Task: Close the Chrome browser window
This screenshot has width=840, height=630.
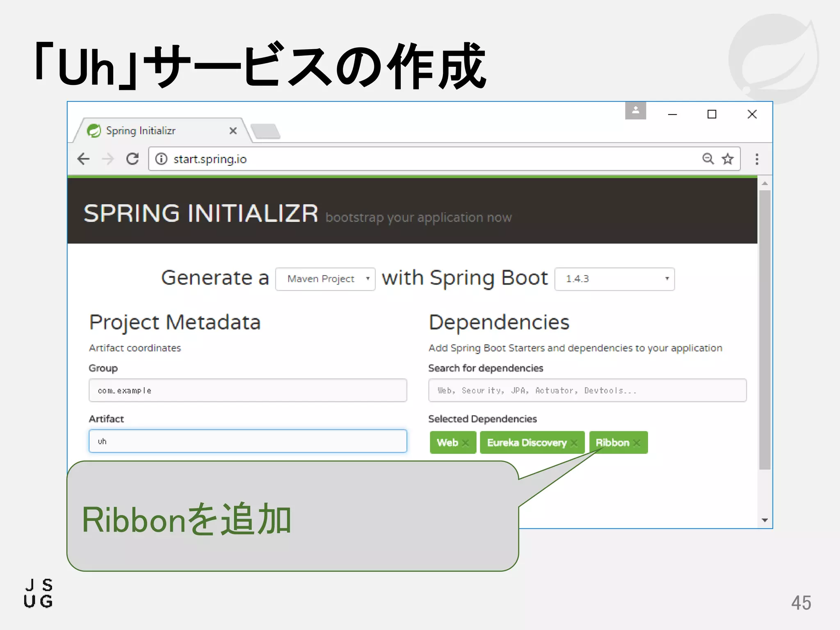Action: [x=752, y=114]
